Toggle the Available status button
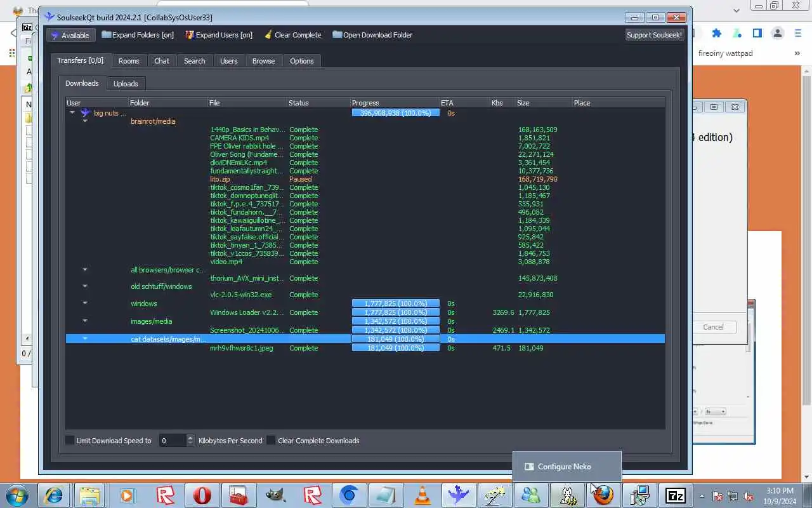This screenshot has width=812, height=508. coord(70,35)
